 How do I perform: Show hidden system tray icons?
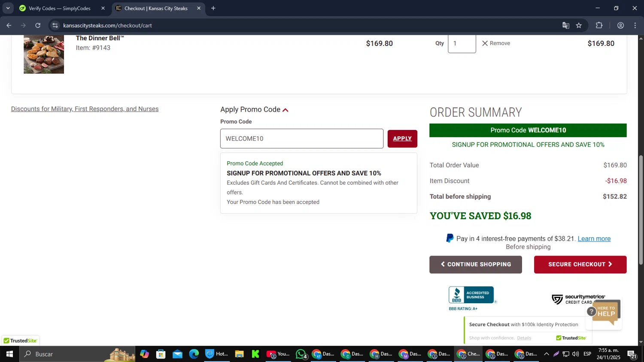[546, 354]
